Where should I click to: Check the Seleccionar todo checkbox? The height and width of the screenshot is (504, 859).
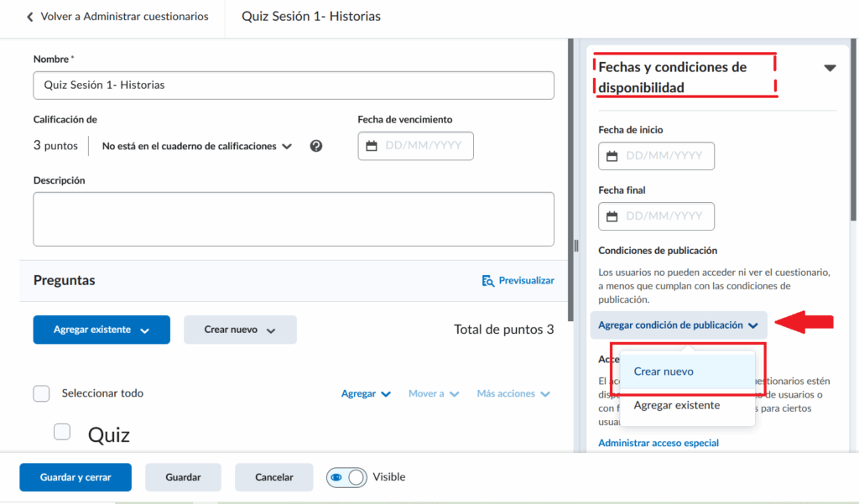(x=42, y=393)
